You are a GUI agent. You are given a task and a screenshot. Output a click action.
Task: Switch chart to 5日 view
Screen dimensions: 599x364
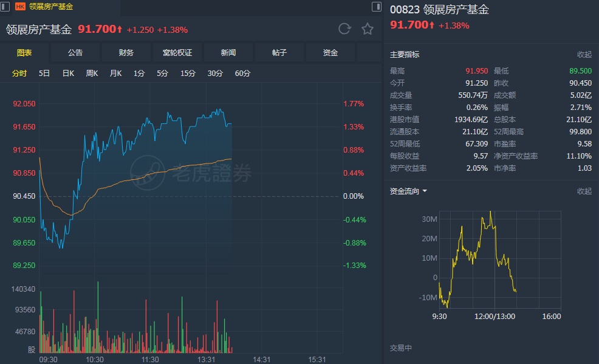point(44,74)
